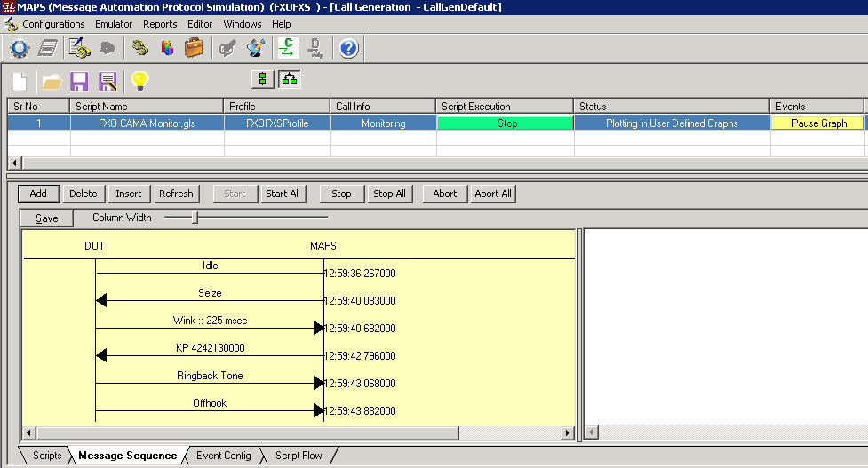Click Save As floppy with pencil icon
The height and width of the screenshot is (468, 868).
point(108,82)
